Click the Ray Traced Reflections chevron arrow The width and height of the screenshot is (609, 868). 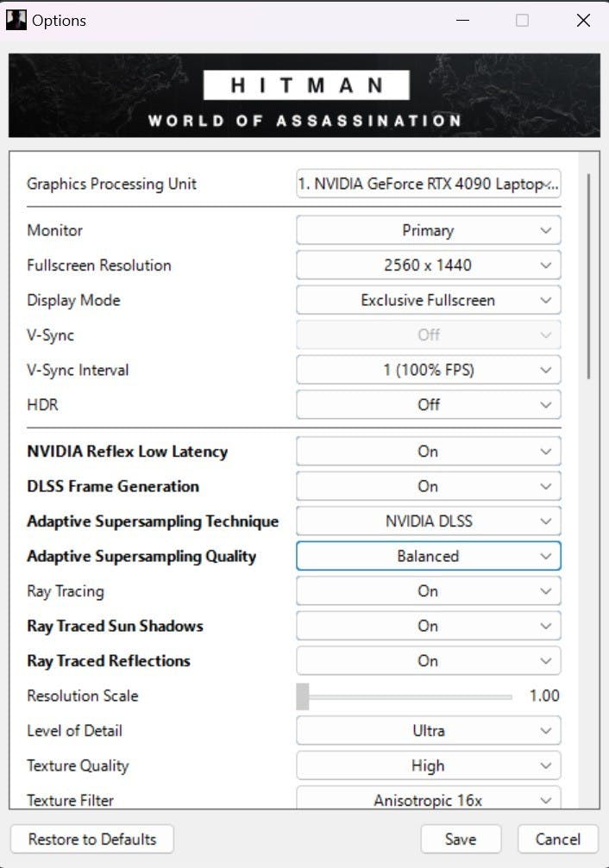(546, 661)
